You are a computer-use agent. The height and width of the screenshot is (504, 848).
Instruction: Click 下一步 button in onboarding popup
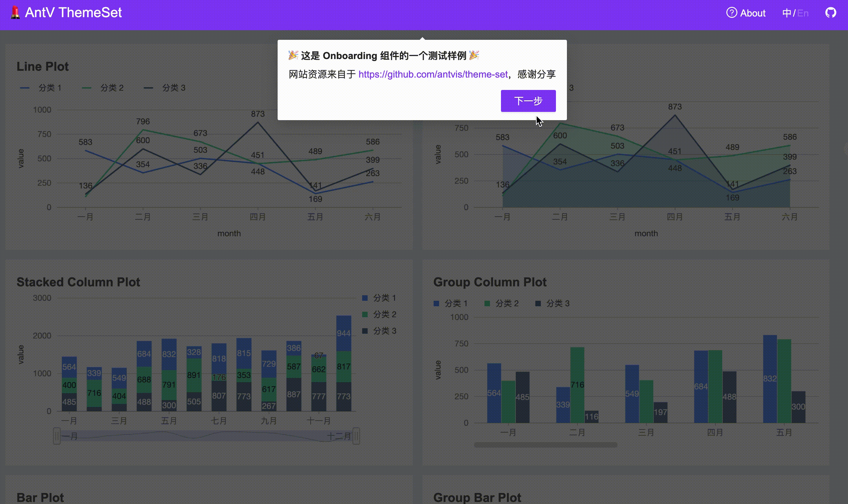(528, 101)
